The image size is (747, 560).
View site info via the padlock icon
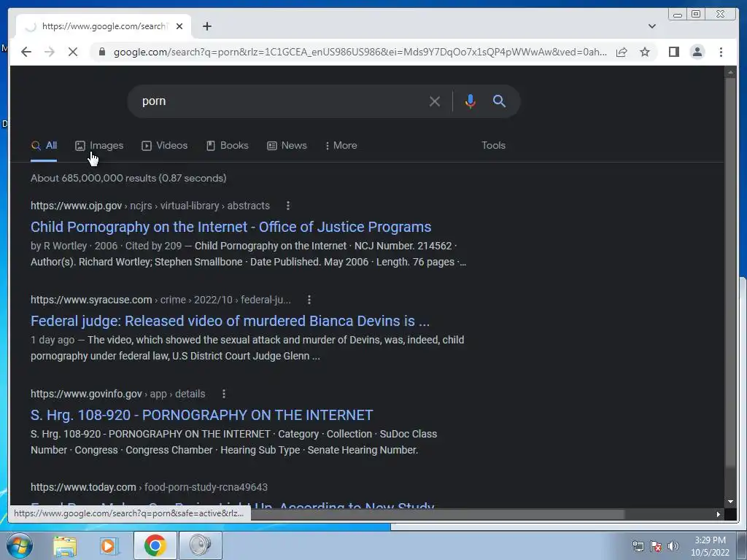[x=101, y=52]
